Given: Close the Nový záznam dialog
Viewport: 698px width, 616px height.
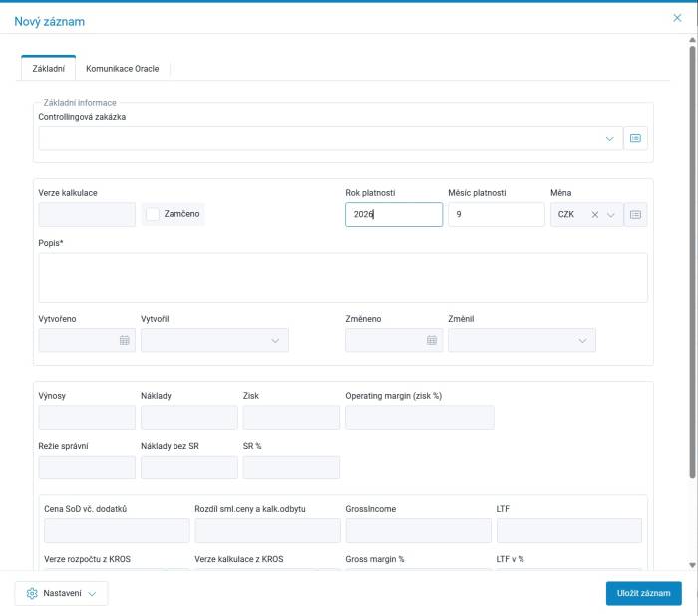Looking at the screenshot, I should pos(677,18).
